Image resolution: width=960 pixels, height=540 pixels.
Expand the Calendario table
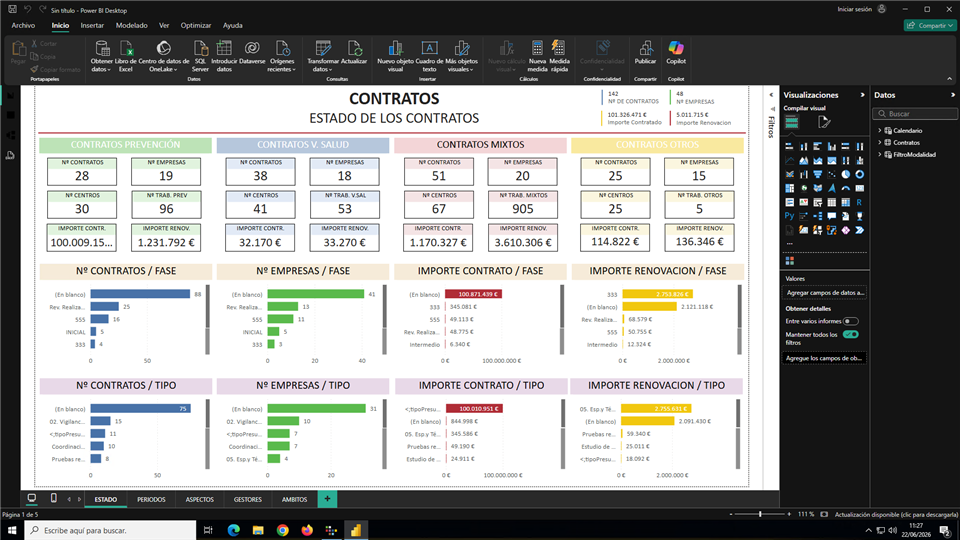pyautogui.click(x=880, y=130)
